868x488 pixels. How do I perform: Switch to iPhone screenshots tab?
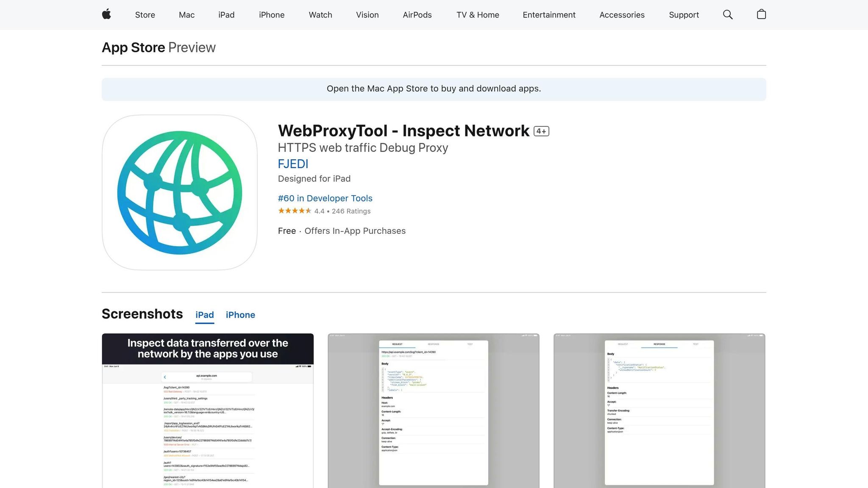point(240,315)
